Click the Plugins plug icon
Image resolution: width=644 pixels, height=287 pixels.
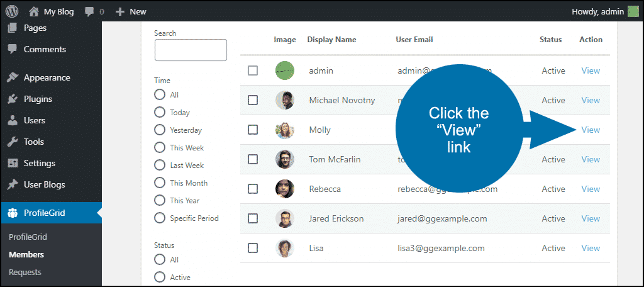click(x=13, y=99)
